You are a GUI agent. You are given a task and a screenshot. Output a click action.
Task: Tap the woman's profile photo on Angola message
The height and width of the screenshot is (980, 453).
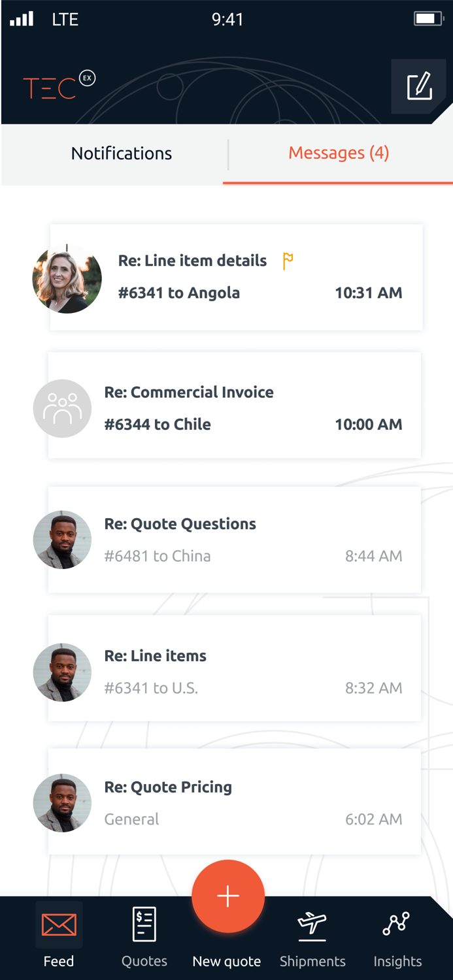(x=67, y=278)
